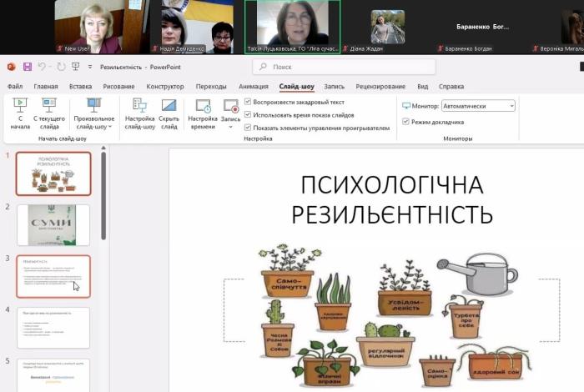Image resolution: width=584 pixels, height=392 pixels.
Task: Save the presentation with the save icon
Action: (28, 67)
